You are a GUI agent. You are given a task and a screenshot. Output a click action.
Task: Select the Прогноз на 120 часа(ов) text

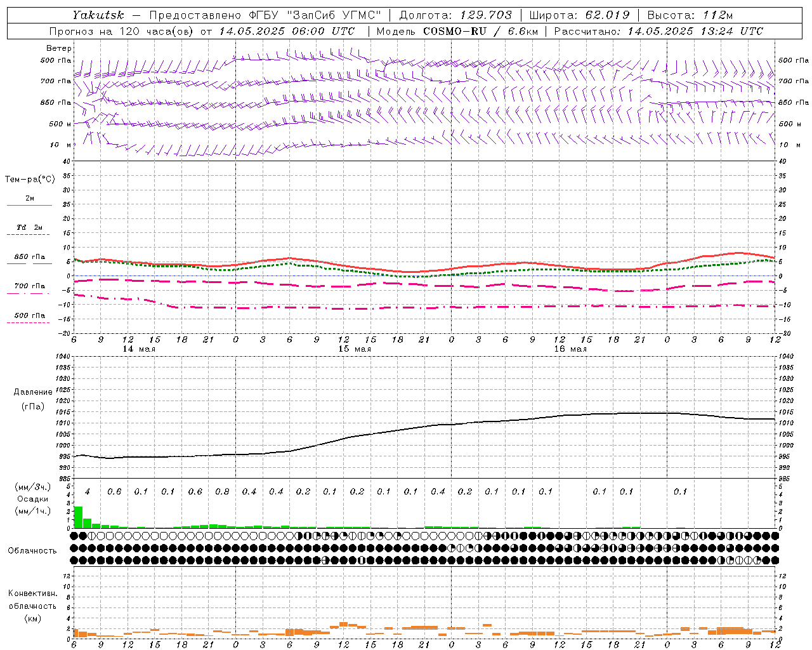coord(122,31)
